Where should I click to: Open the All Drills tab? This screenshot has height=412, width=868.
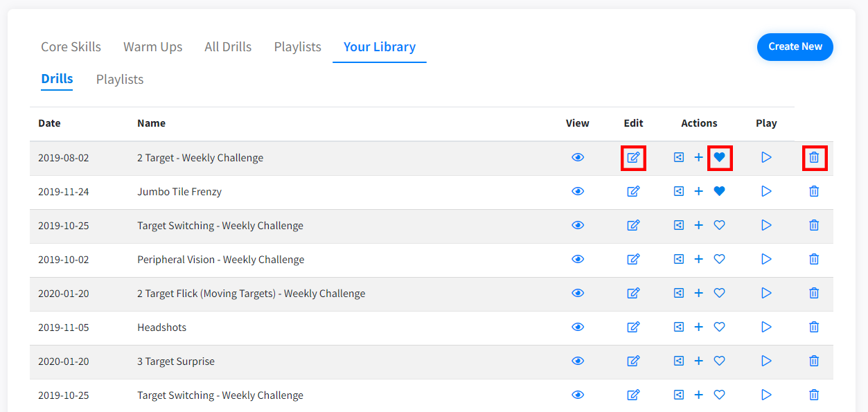[x=228, y=47]
